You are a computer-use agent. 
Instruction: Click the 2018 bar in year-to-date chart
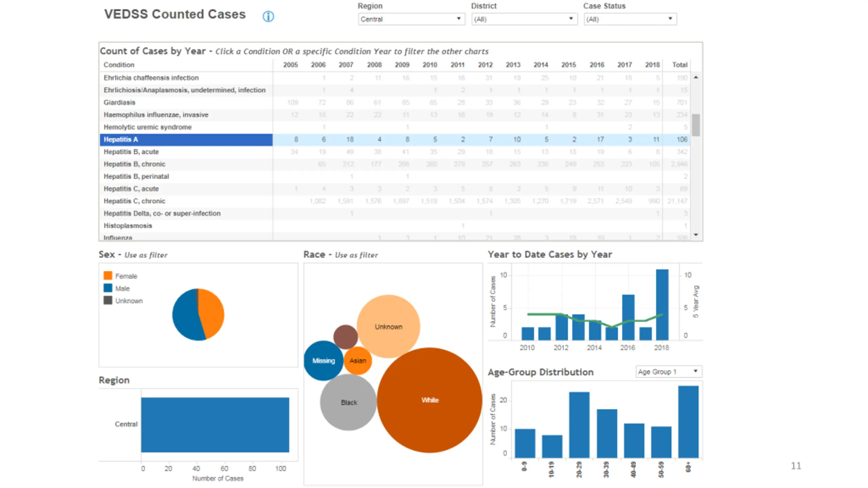pyautogui.click(x=662, y=305)
